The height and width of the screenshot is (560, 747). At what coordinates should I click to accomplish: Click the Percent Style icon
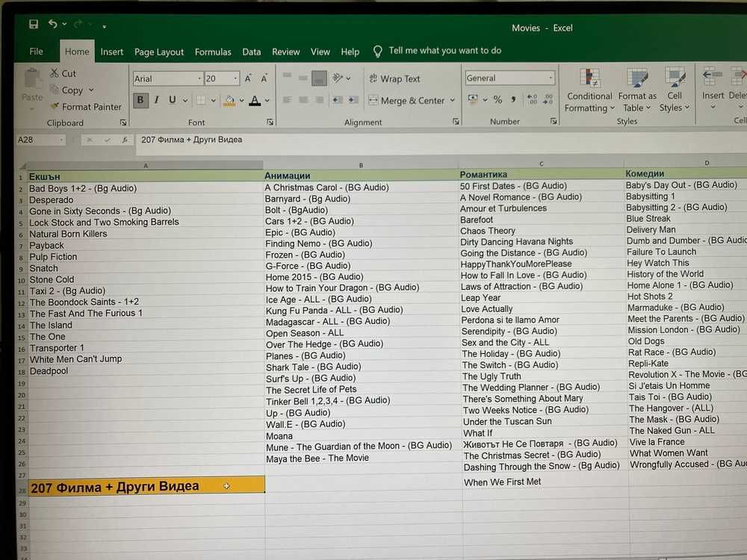click(498, 99)
